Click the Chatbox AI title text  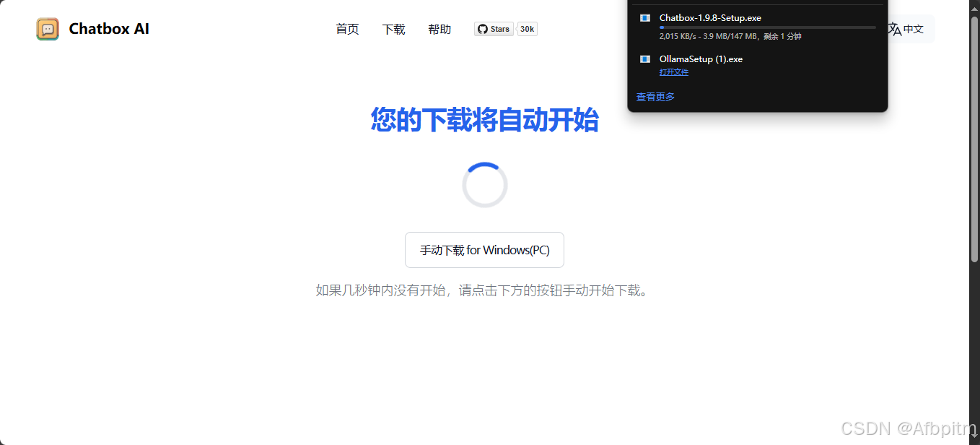point(108,29)
